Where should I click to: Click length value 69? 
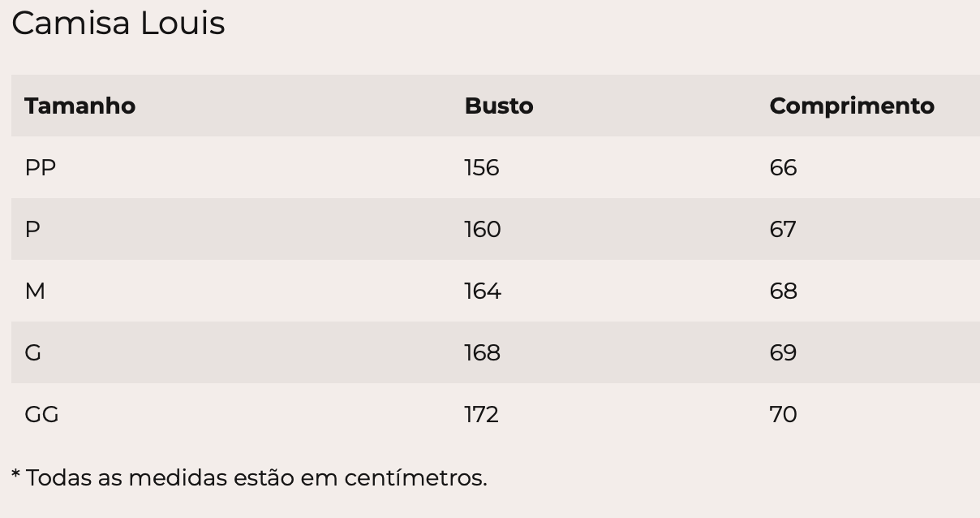click(784, 352)
